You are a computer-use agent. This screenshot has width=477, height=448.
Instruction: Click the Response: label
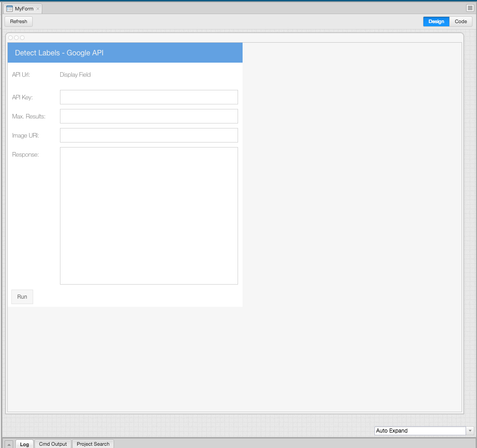pyautogui.click(x=25, y=155)
